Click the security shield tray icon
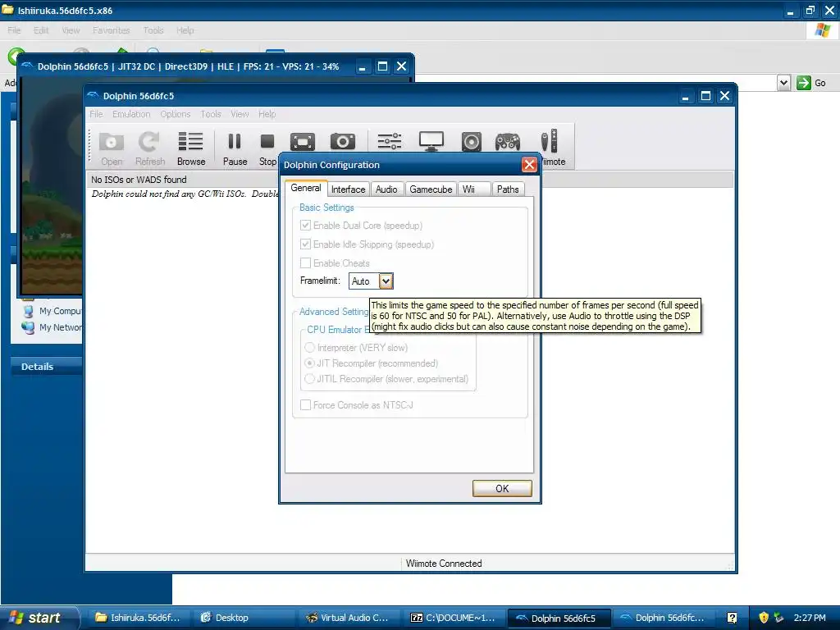The image size is (840, 630). point(764,618)
